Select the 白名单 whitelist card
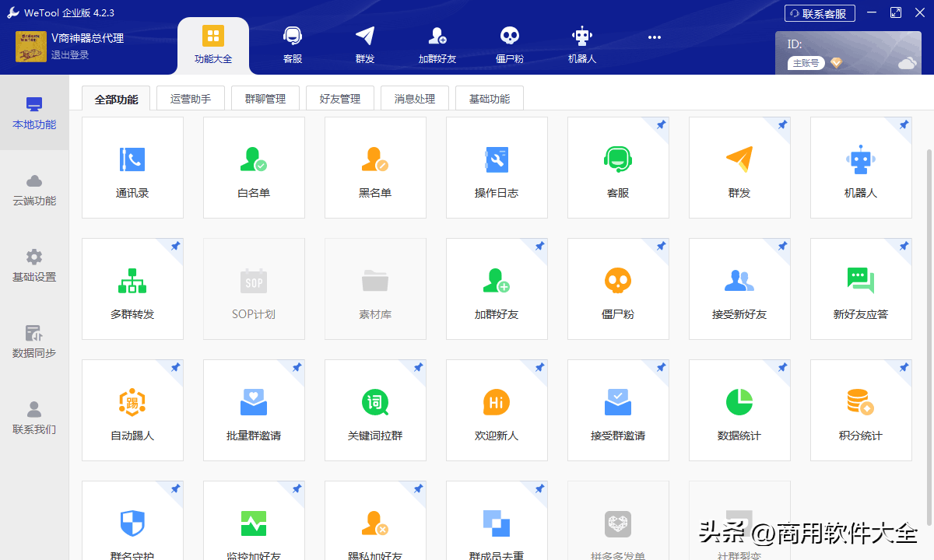Screen dimensions: 934x560 [x=254, y=167]
